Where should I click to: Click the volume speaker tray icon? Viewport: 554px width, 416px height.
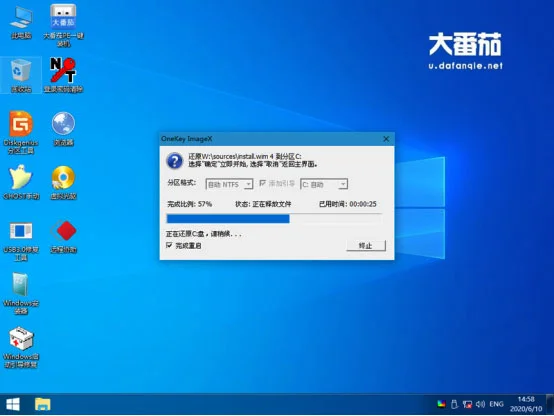coord(480,404)
